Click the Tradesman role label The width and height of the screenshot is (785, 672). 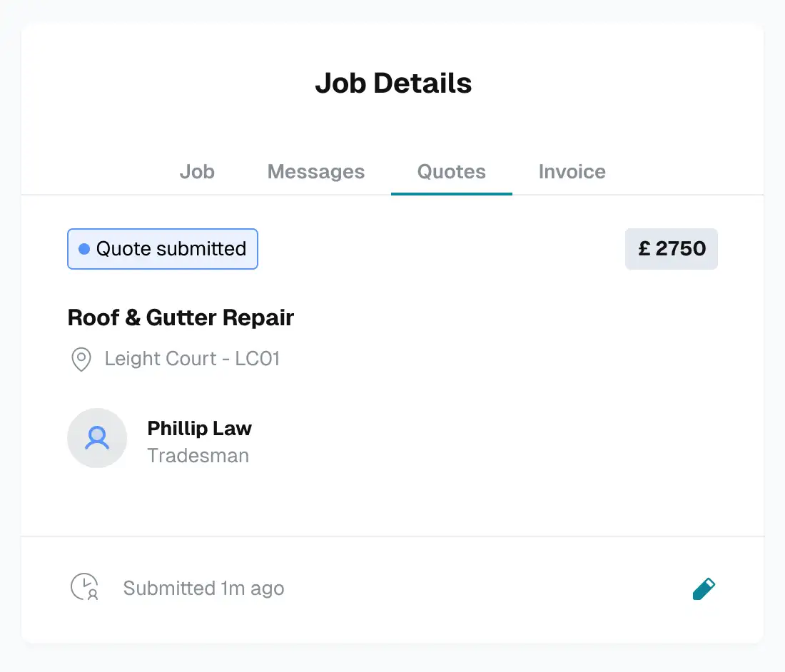point(198,455)
